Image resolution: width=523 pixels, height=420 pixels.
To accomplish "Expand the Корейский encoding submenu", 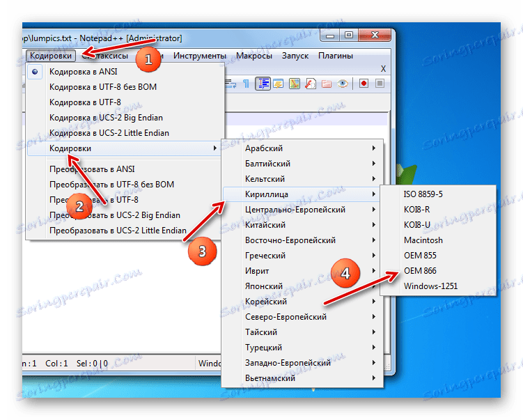I will (x=302, y=302).
